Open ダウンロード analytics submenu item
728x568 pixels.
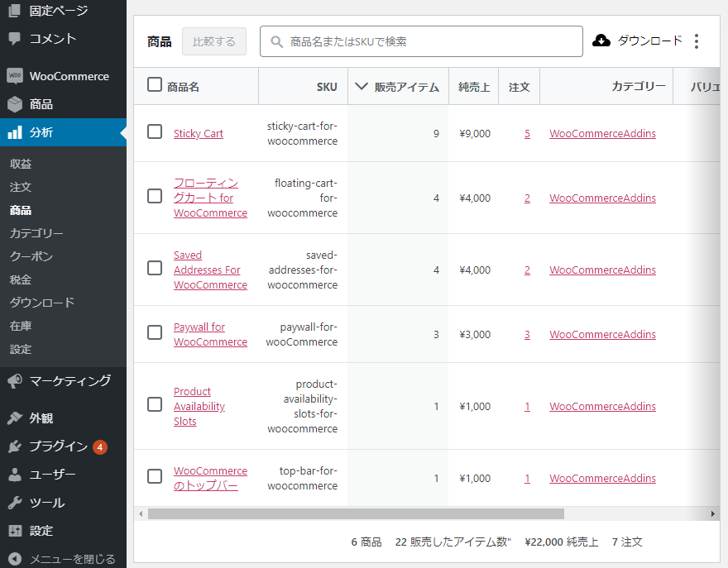(42, 303)
